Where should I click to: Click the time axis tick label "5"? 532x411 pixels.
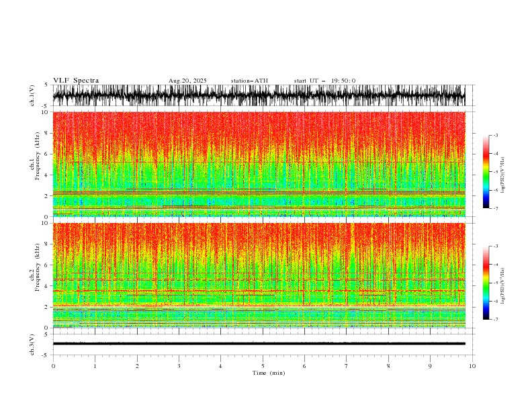click(263, 366)
